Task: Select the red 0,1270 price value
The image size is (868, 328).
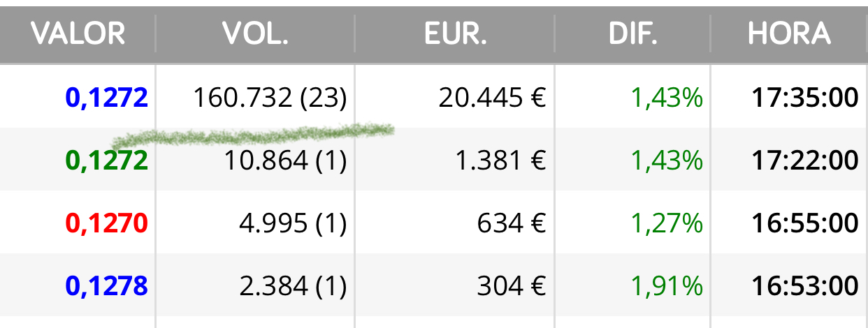Action: point(107,223)
